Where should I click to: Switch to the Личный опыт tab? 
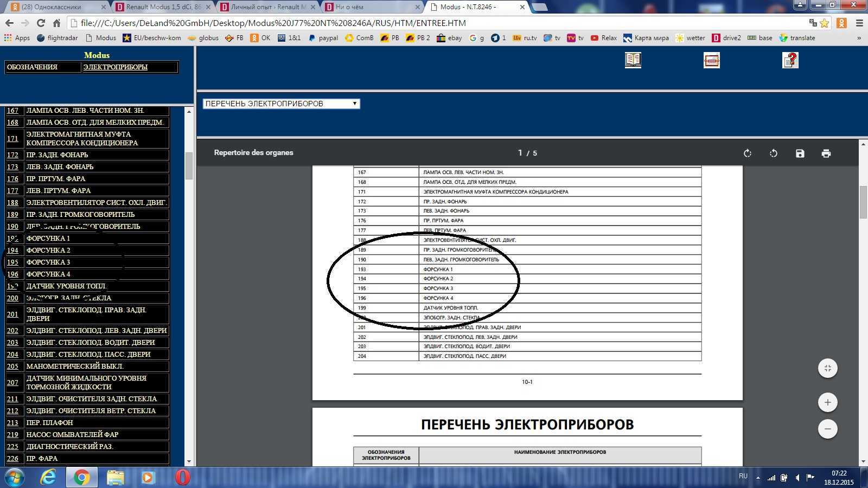268,7
